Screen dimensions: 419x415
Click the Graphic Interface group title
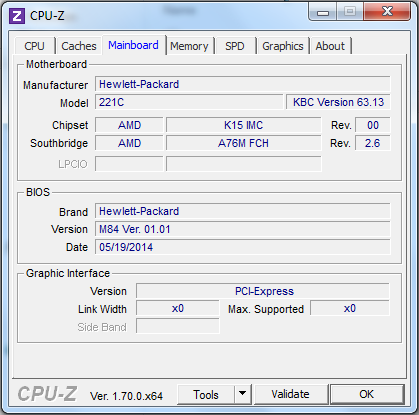68,273
